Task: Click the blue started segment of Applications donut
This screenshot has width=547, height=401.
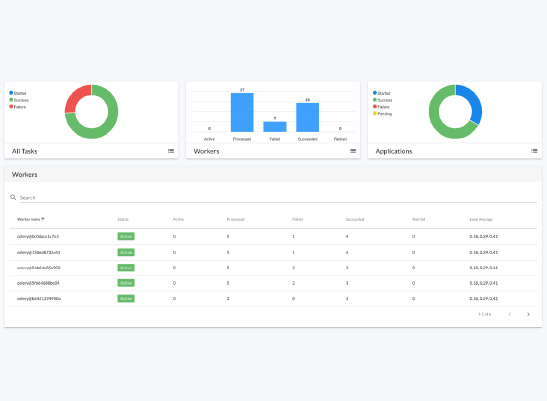Action: coord(473,101)
